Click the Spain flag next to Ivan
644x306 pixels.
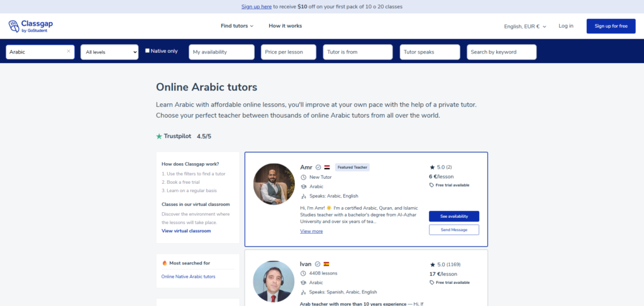(326, 264)
